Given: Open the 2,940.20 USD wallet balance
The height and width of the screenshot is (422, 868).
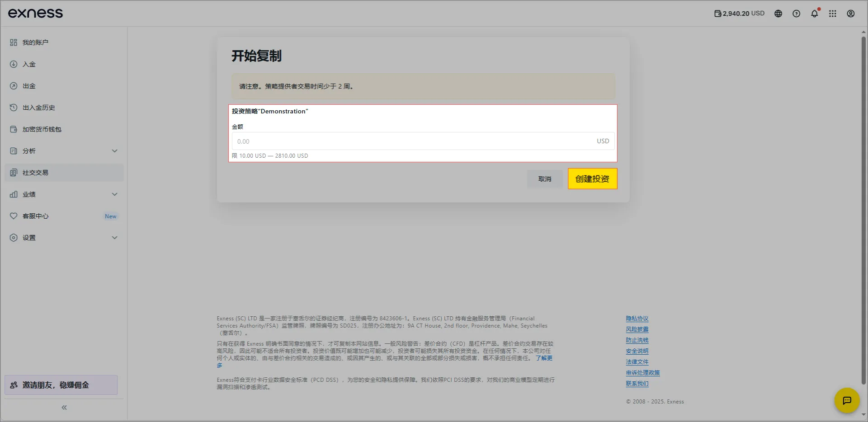Looking at the screenshot, I should tap(739, 14).
